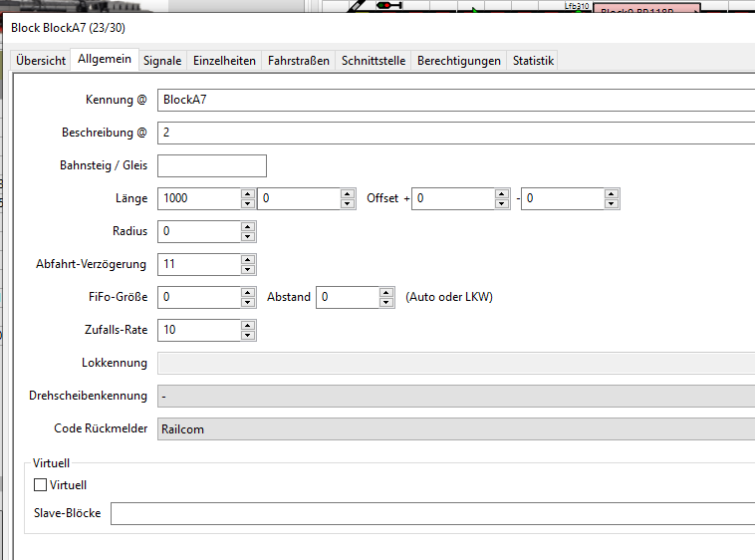Select the Einzelheiten tab
The image size is (755, 560).
click(224, 61)
